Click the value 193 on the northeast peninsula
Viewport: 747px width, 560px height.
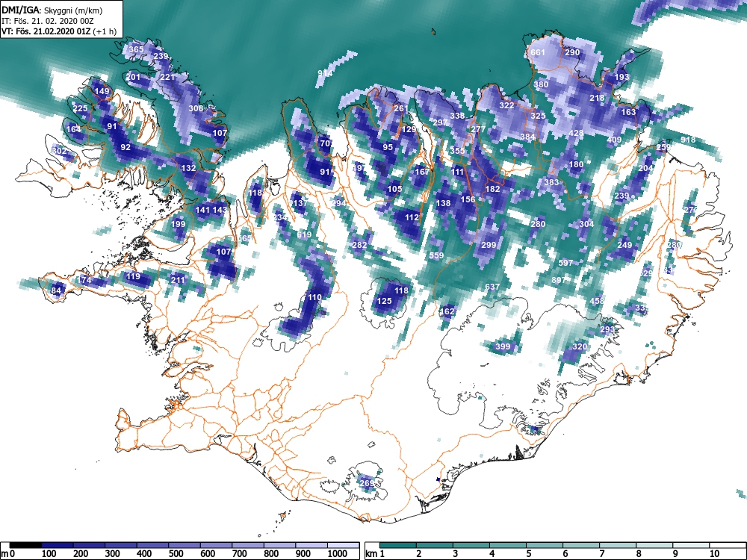[622, 77]
